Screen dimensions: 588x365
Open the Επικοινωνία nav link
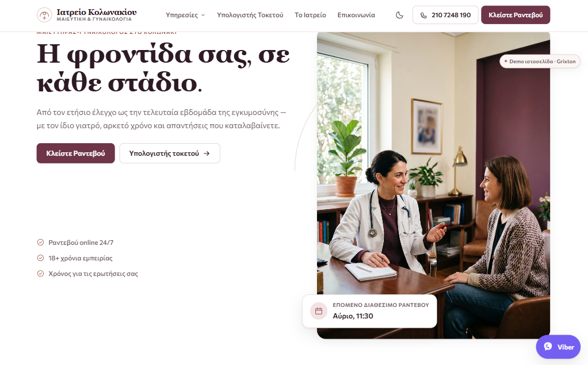click(356, 15)
